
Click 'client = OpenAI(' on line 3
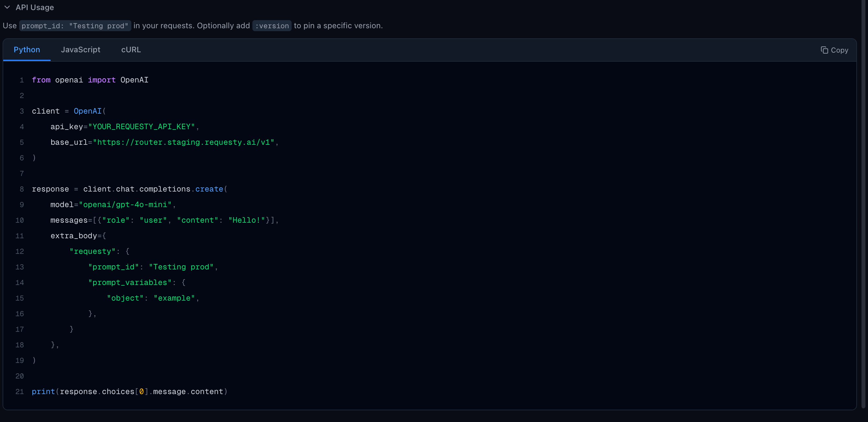click(x=69, y=111)
